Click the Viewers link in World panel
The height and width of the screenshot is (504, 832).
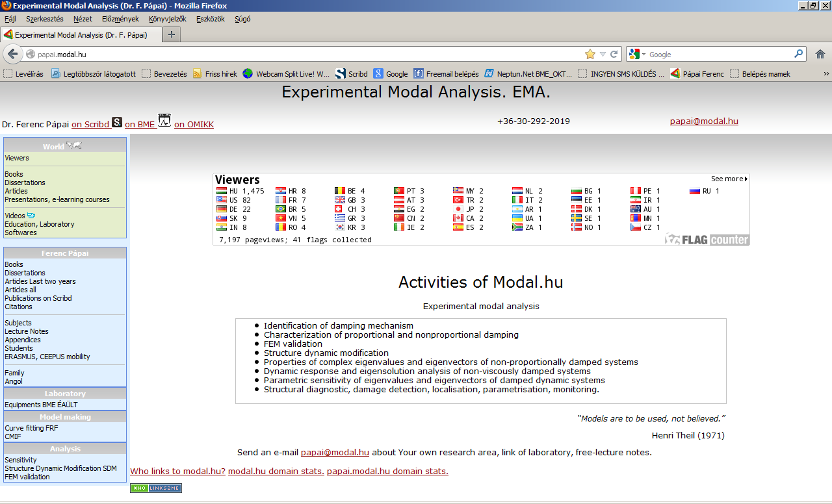click(17, 158)
